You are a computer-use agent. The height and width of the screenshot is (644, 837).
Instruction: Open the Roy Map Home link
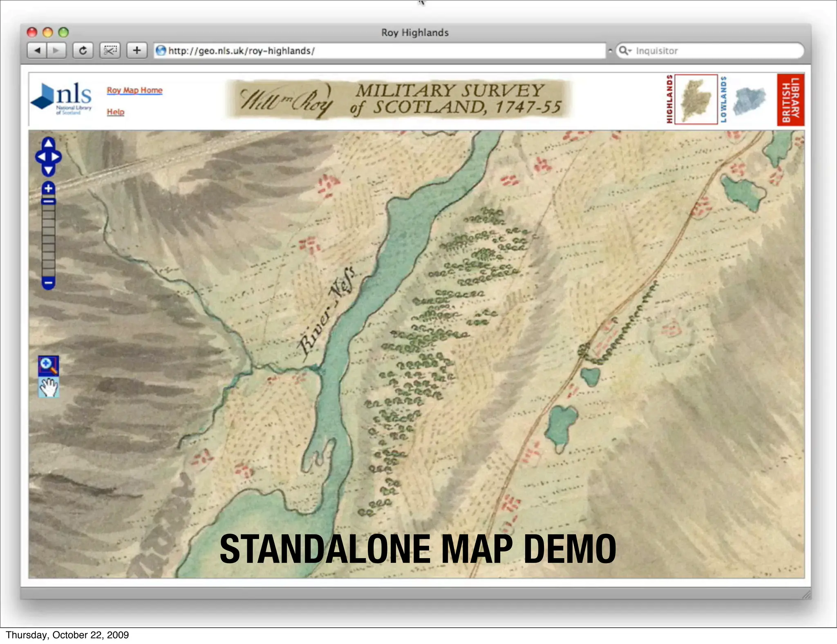tap(134, 90)
